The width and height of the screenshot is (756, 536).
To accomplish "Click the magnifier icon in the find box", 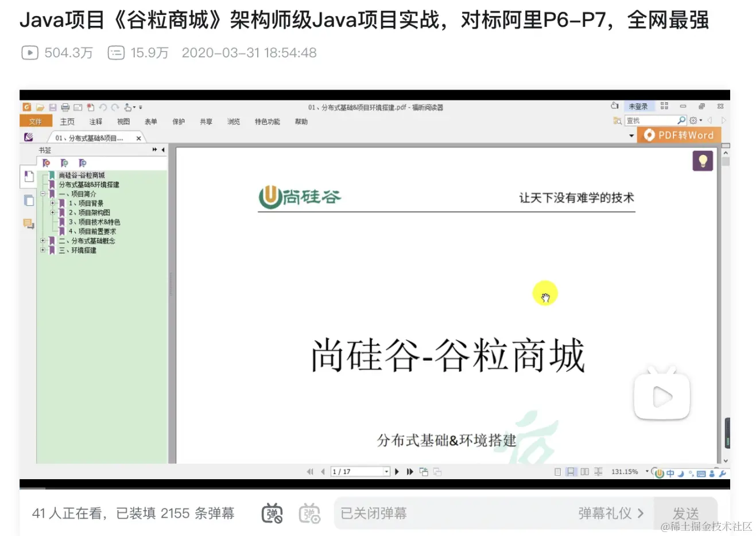I will point(681,121).
